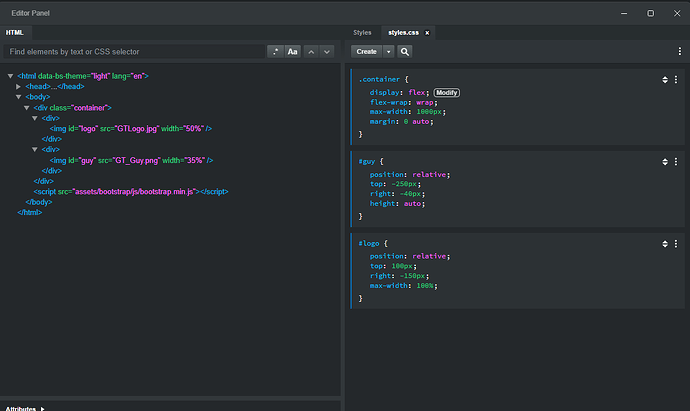Select the styles.css tab
Image resolution: width=690 pixels, height=411 pixels.
404,33
